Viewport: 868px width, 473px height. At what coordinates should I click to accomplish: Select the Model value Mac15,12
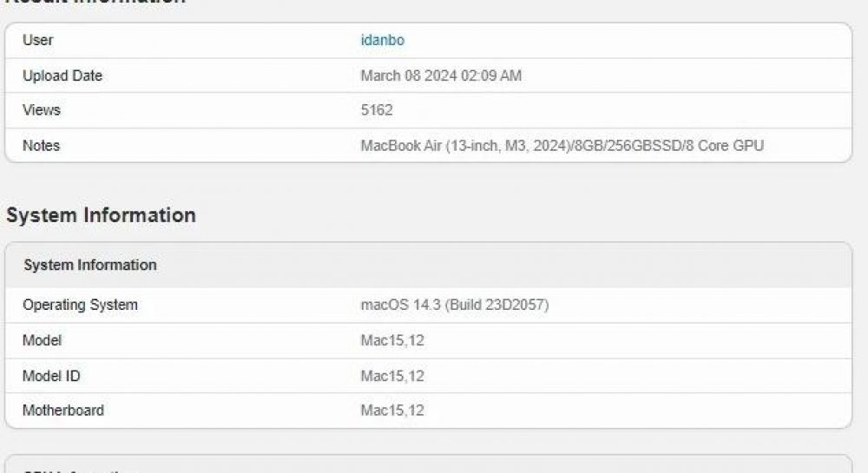(392, 340)
